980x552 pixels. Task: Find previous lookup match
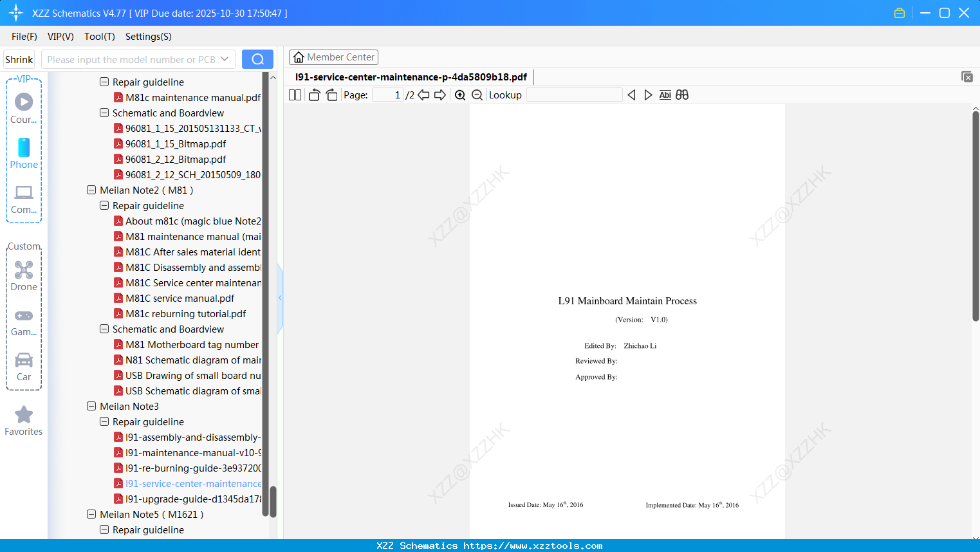click(631, 95)
